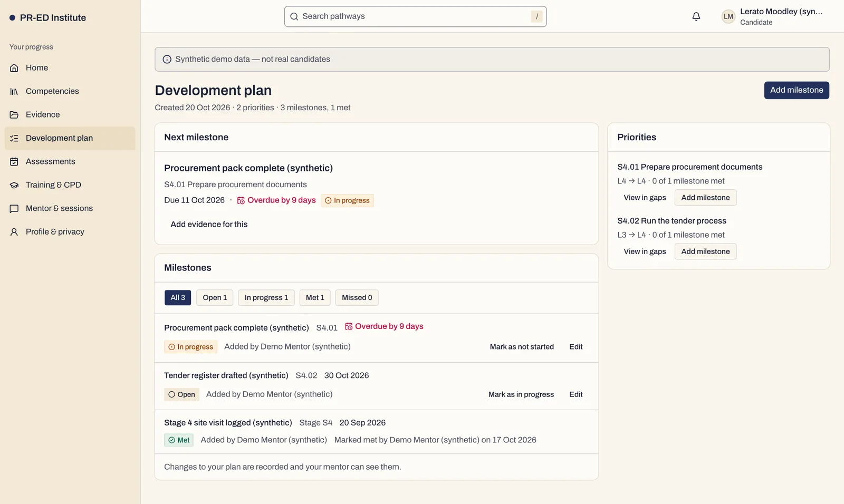Screen dimensions: 844x504
Task: Filter milestones by Open 1
Action: pyautogui.click(x=215, y=298)
